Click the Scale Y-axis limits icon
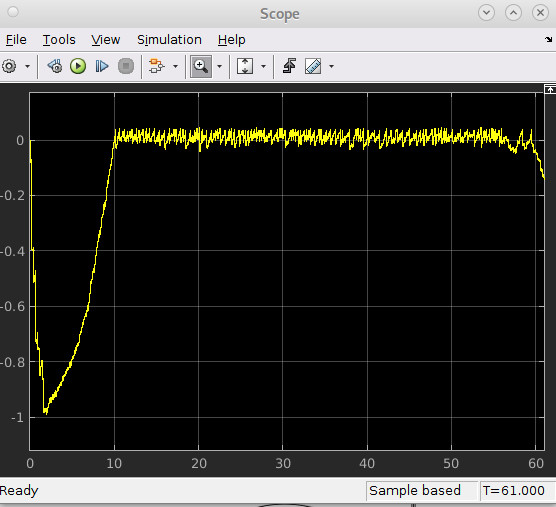This screenshot has height=507, width=556. 245,66
